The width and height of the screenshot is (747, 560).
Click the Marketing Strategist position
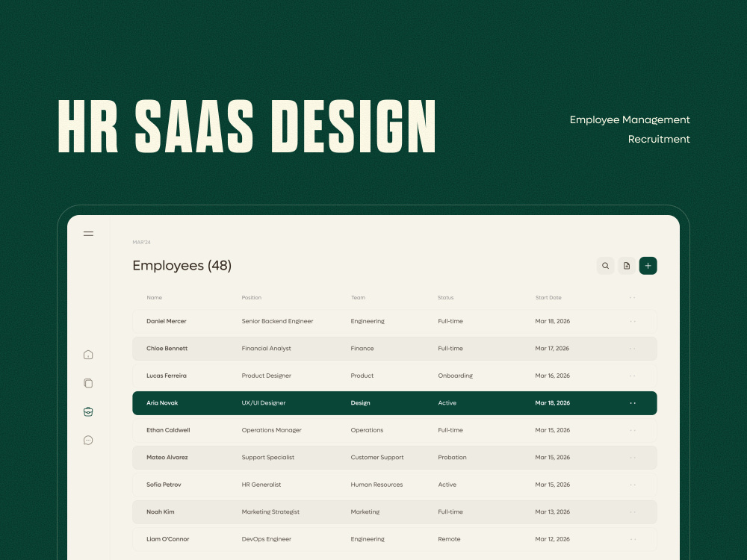(x=270, y=511)
